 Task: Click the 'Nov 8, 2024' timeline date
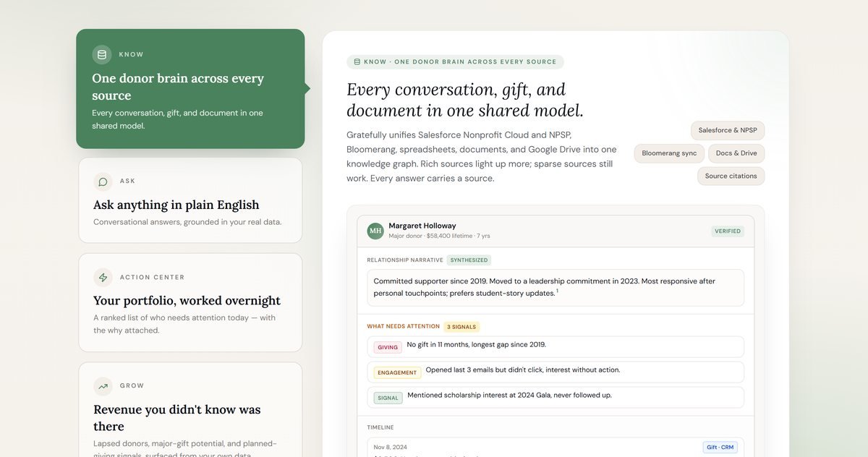tap(390, 448)
